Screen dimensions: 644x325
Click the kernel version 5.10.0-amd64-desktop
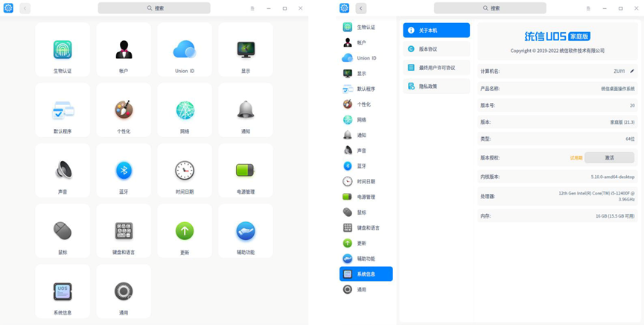click(613, 177)
